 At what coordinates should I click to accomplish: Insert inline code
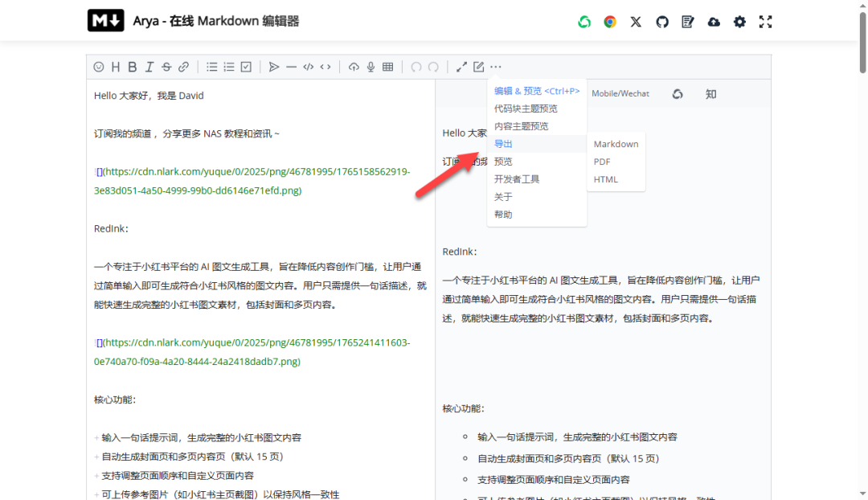click(x=325, y=67)
